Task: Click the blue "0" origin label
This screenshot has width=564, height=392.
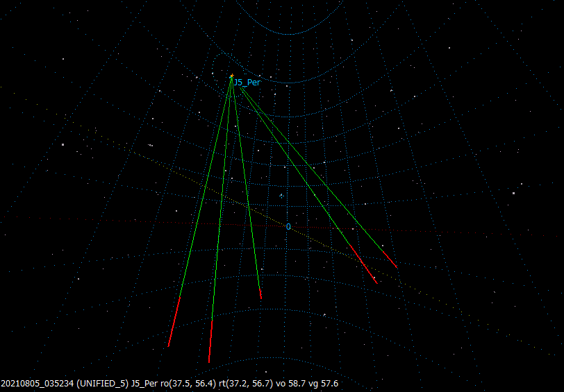Action: 288,227
